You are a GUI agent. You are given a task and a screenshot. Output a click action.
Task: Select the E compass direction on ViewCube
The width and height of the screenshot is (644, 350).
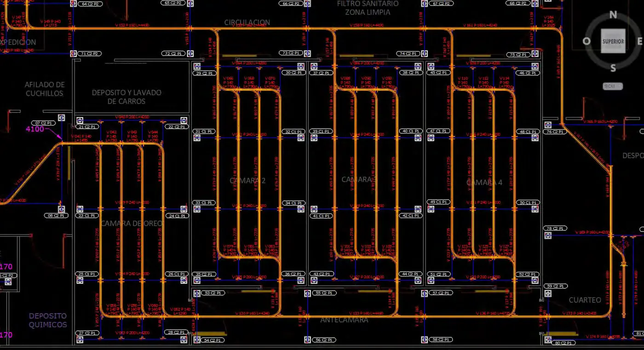(639, 41)
